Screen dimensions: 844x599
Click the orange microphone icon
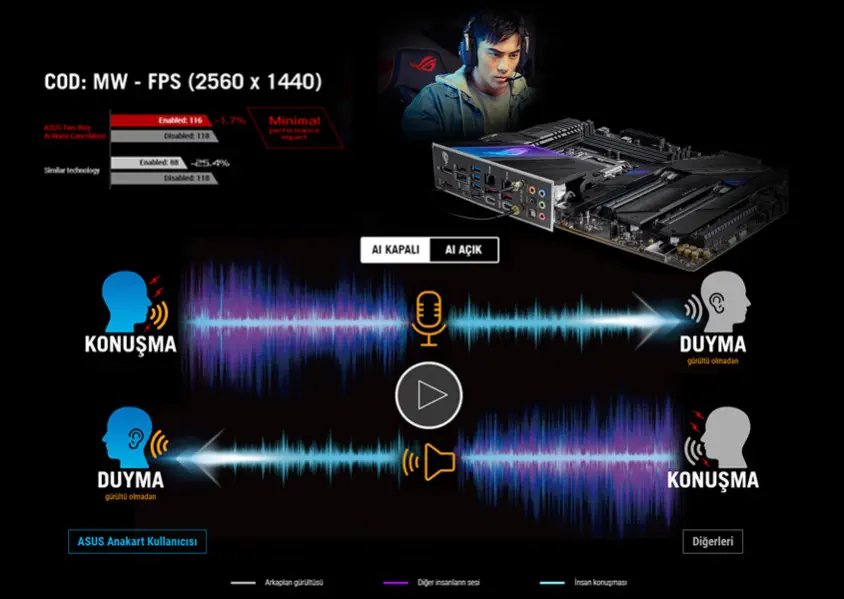point(428,319)
